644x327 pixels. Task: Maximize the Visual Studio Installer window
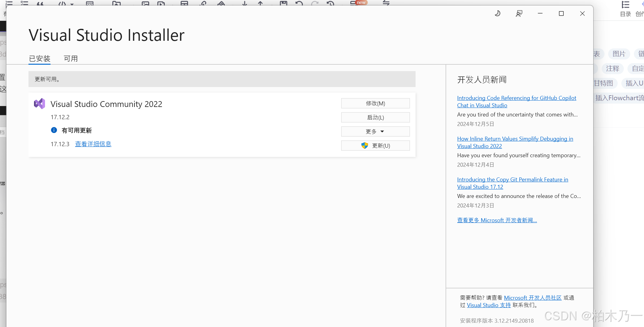click(x=561, y=13)
